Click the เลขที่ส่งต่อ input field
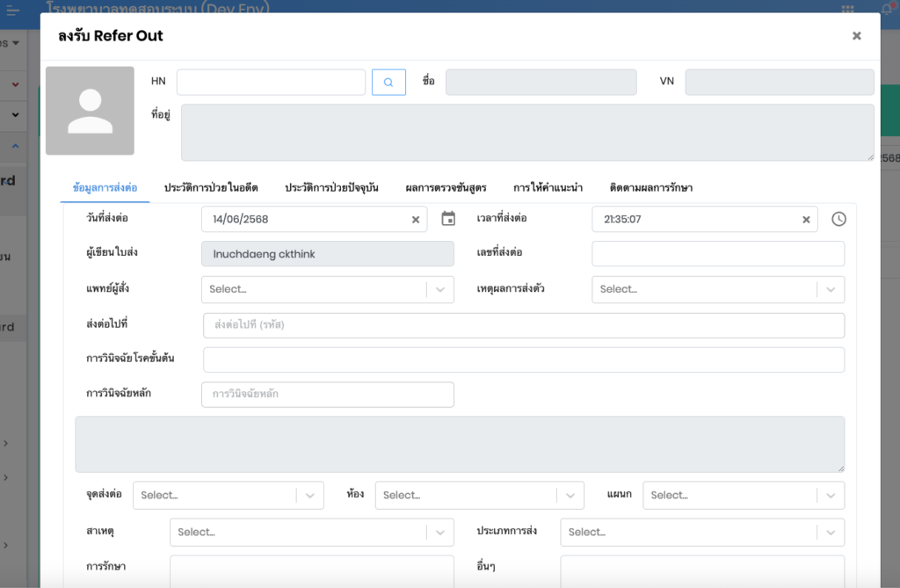The height and width of the screenshot is (588, 900). pyautogui.click(x=717, y=254)
